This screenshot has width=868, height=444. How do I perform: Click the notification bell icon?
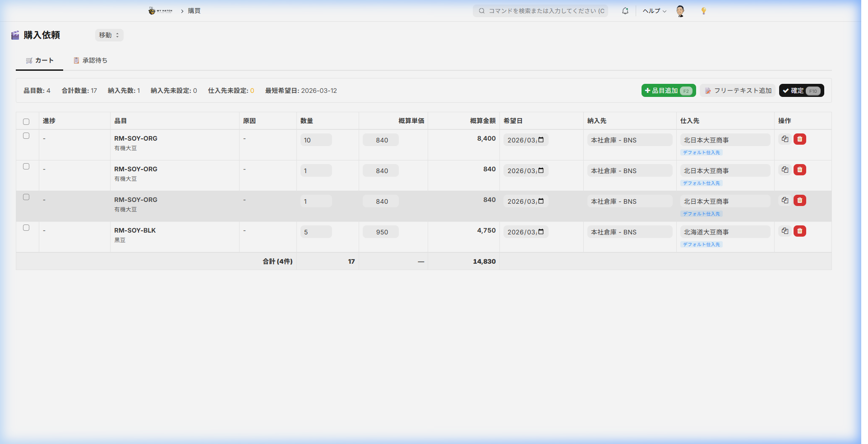[625, 11]
